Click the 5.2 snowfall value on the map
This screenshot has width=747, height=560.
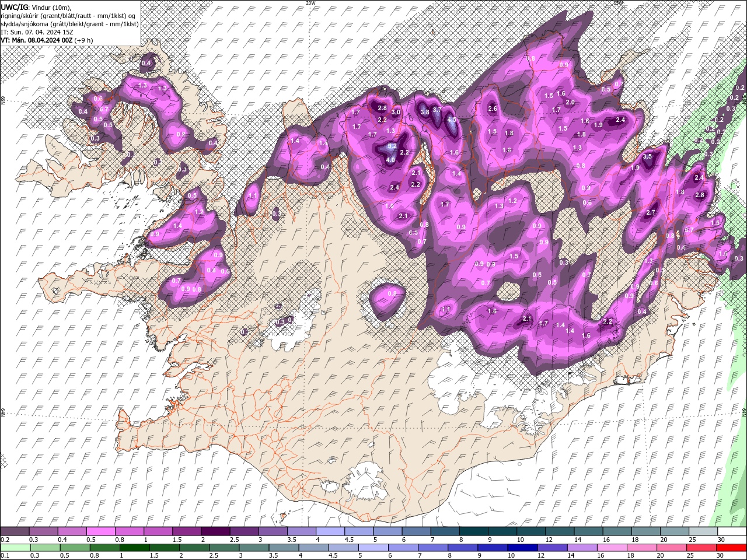click(392, 146)
